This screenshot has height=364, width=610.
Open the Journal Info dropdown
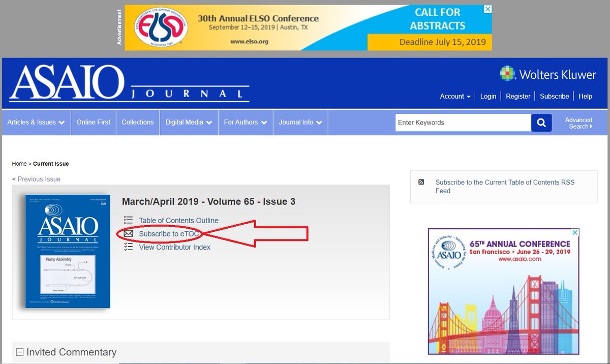pyautogui.click(x=300, y=122)
